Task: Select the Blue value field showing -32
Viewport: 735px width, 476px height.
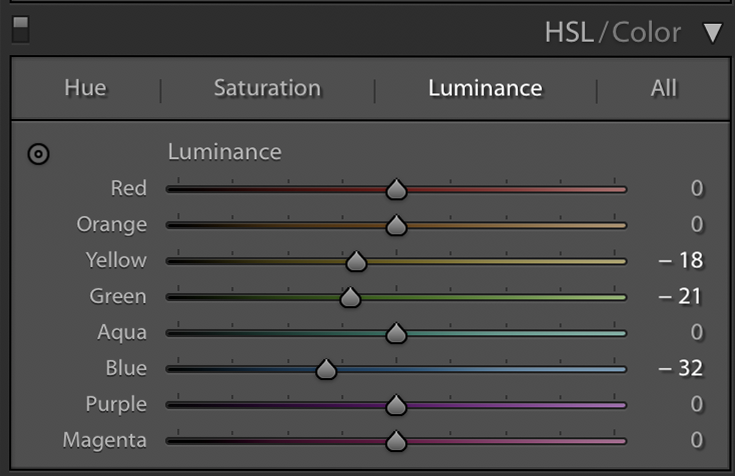Action: (x=681, y=369)
